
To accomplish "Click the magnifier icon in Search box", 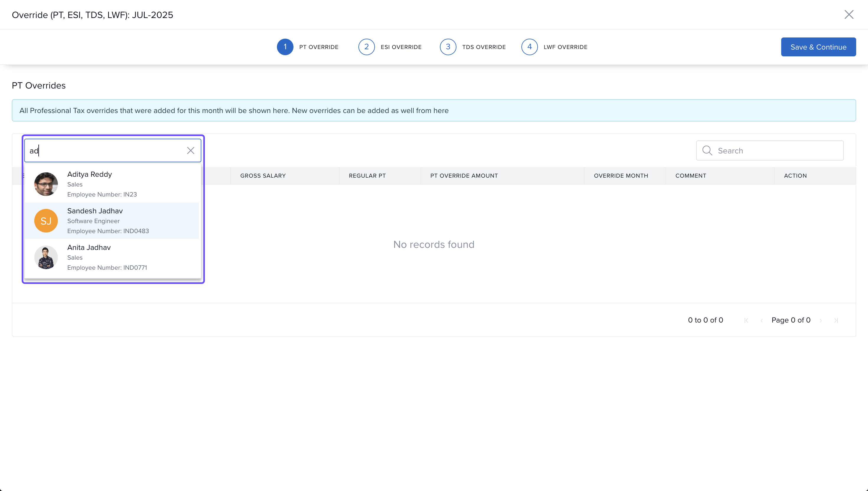I will (x=707, y=150).
